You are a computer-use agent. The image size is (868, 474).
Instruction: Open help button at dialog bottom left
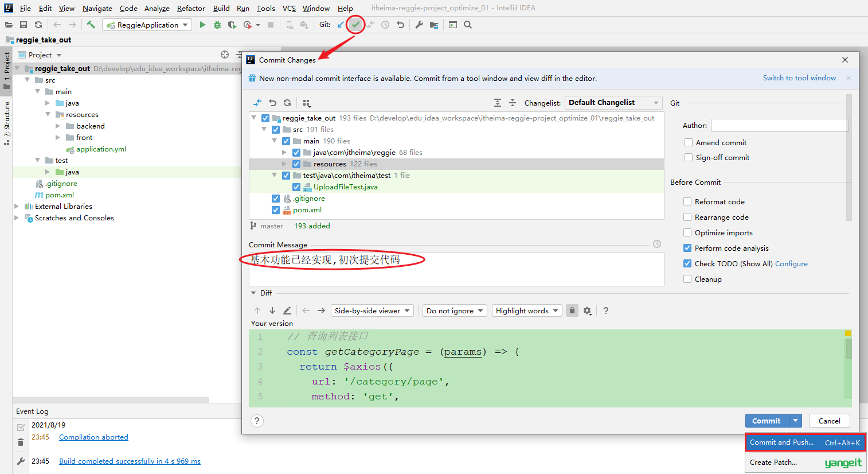point(257,421)
